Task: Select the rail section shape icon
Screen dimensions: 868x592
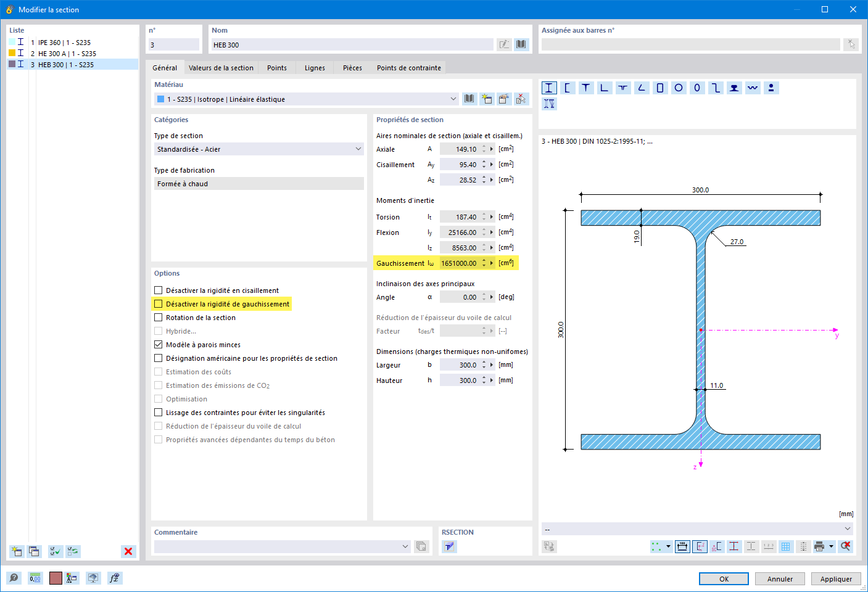Action: click(734, 88)
